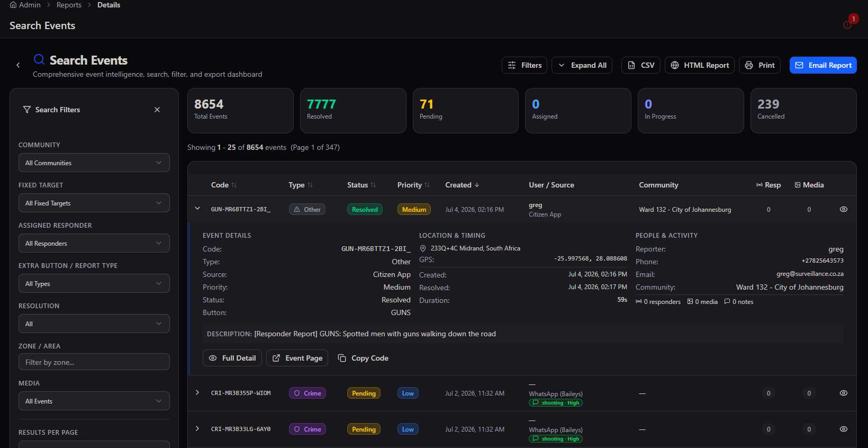Open the Media All Events dropdown
This screenshot has width=868, height=448.
(x=94, y=401)
